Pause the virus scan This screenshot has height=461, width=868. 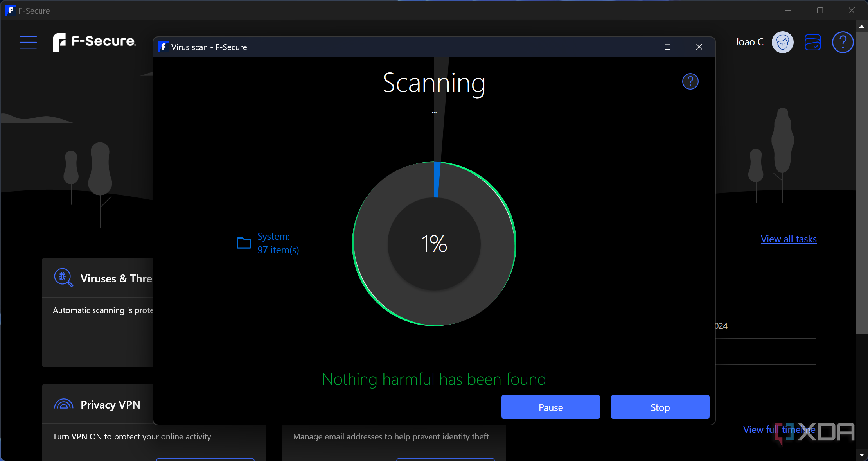click(550, 407)
